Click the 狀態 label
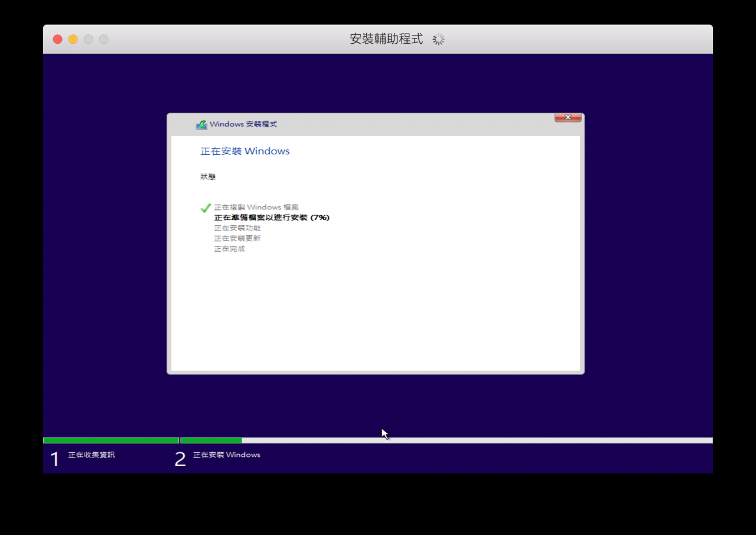The height and width of the screenshot is (535, 756). click(208, 177)
